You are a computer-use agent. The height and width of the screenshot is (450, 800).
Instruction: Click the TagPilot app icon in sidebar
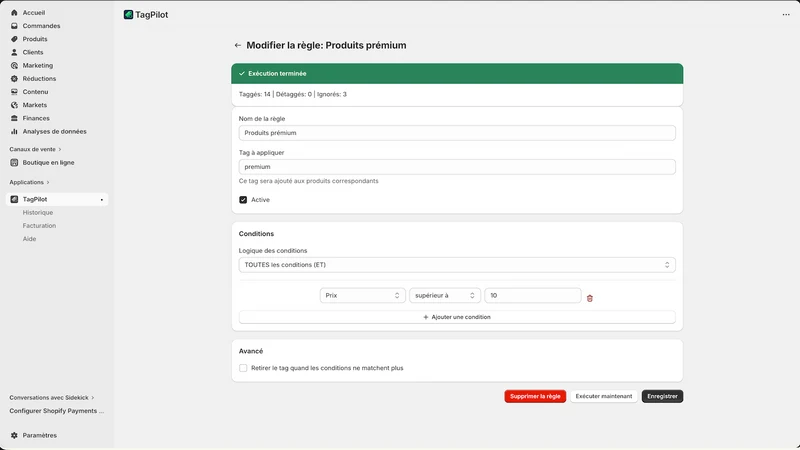click(14, 199)
